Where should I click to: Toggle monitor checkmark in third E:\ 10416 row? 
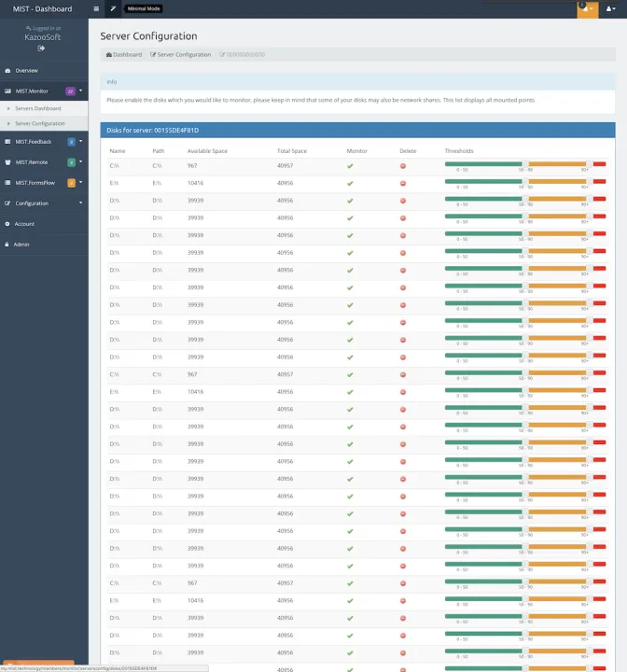pos(350,601)
